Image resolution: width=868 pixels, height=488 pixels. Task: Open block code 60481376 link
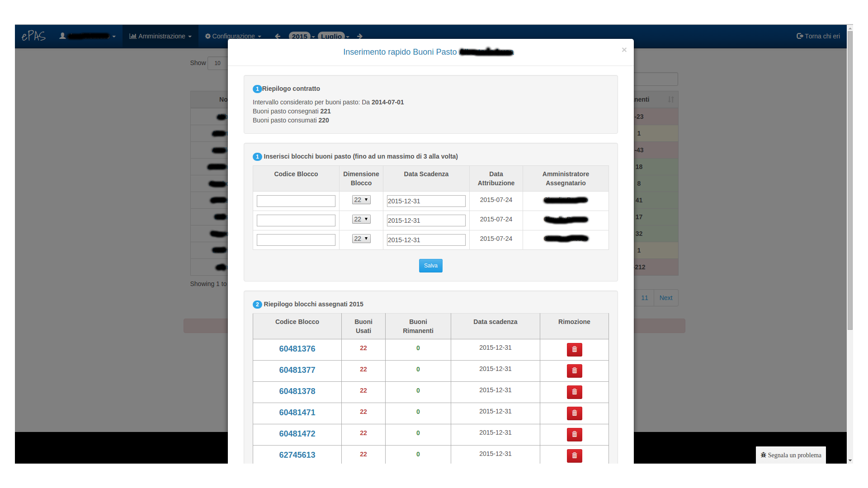coord(297,349)
